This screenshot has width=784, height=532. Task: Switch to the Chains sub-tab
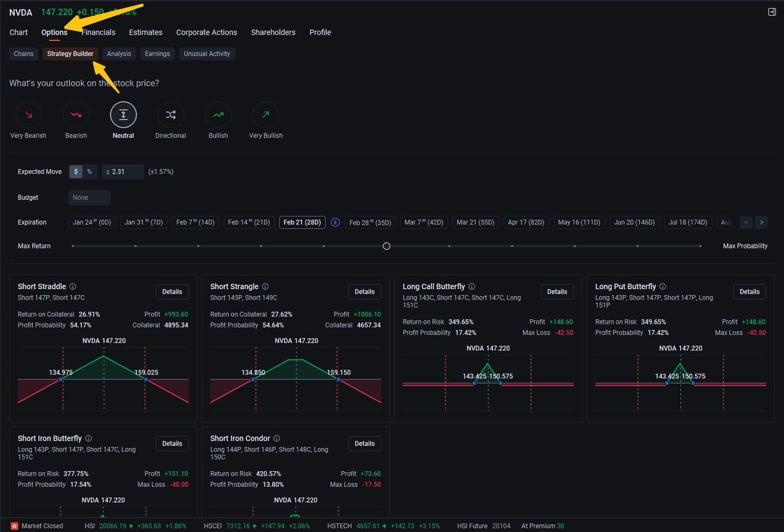24,54
